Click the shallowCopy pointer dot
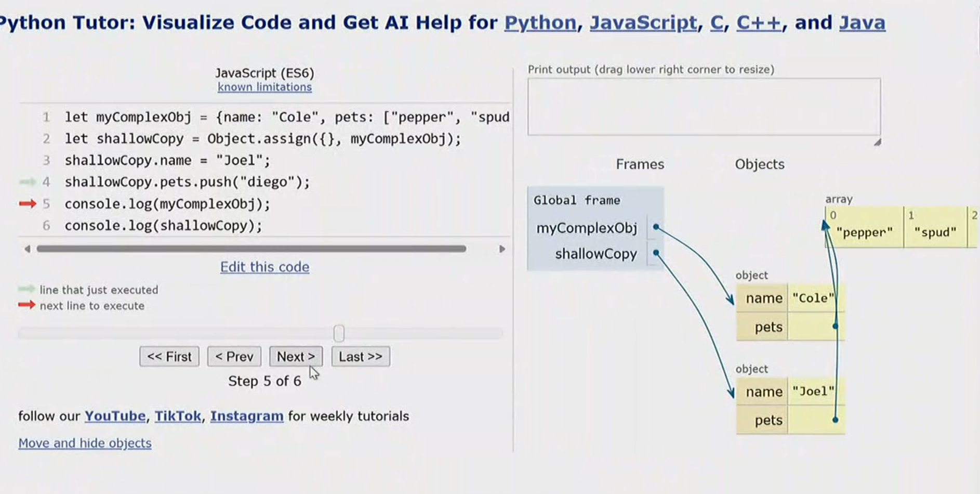 tap(656, 253)
